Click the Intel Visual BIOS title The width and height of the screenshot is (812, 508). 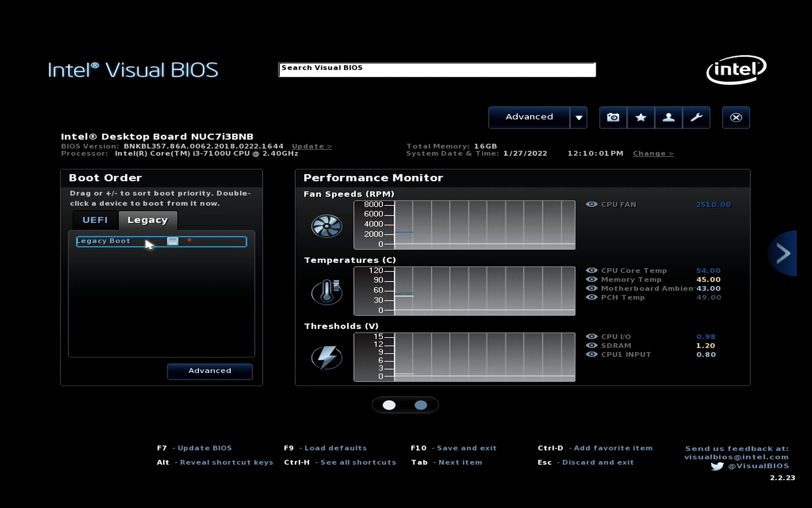coord(133,70)
